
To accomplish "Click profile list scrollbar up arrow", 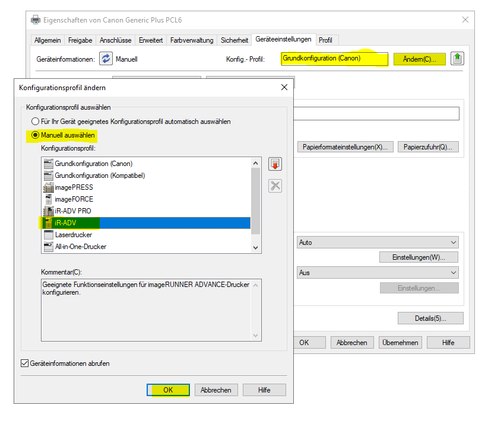I will (255, 163).
